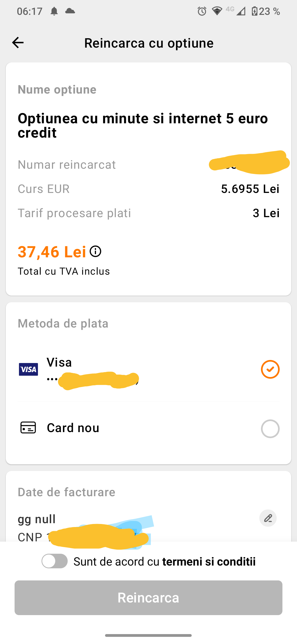Open the termeni si conditii link
The height and width of the screenshot is (644, 297).
pos(209,562)
